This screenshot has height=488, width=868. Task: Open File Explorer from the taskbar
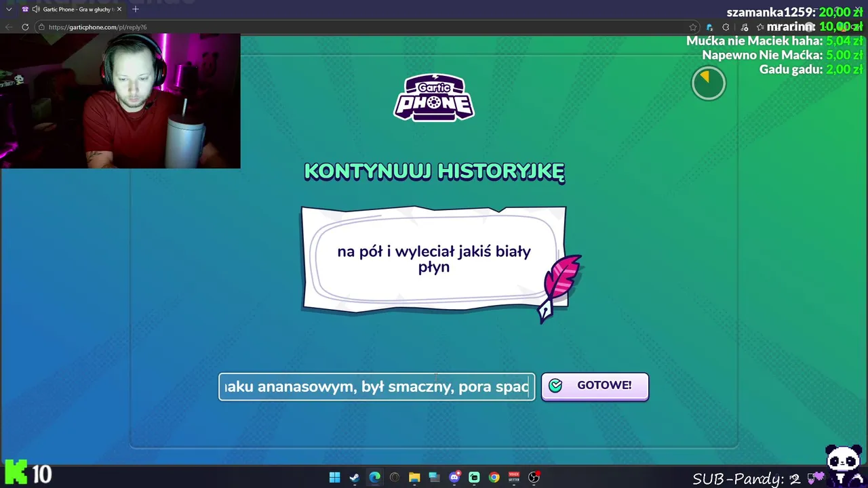pos(414,478)
